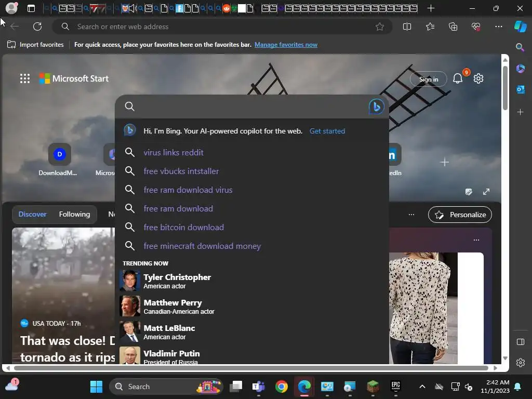This screenshot has height=399, width=532.
Task: Click the browser profile avatar icon
Action: pyautogui.click(x=11, y=8)
